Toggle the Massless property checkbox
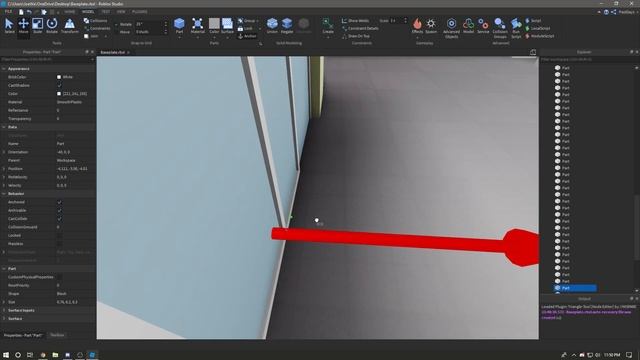Image resolution: width=640 pixels, height=360 pixels. [x=59, y=244]
